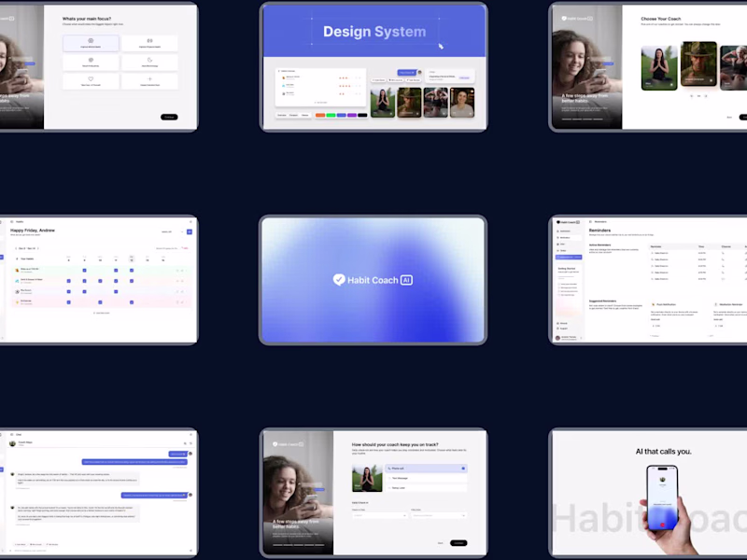
Task: Pick the purple color swatch
Action: point(352,115)
